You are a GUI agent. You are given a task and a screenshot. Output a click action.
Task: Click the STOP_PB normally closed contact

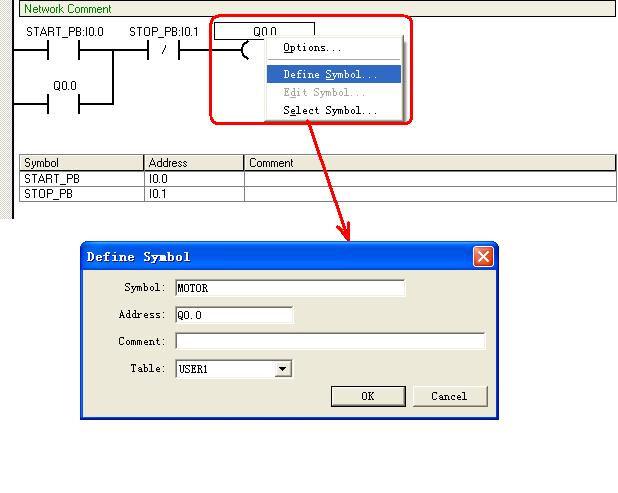tap(163, 50)
